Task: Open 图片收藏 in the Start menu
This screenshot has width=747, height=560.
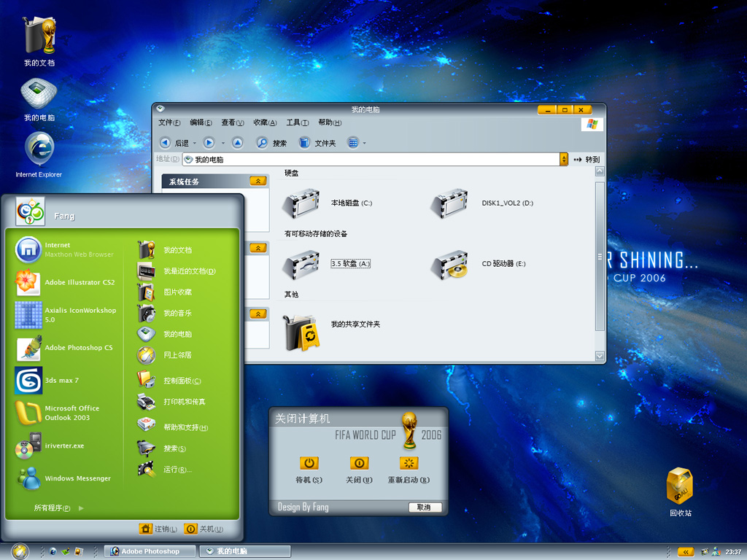Action: tap(165, 292)
